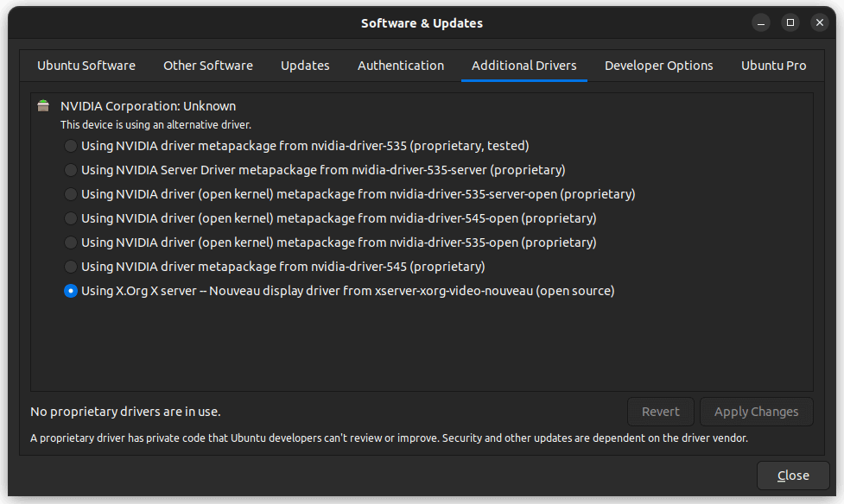Select nvidia-driver-545-open driver option
The height and width of the screenshot is (504, 844).
pos(71,218)
